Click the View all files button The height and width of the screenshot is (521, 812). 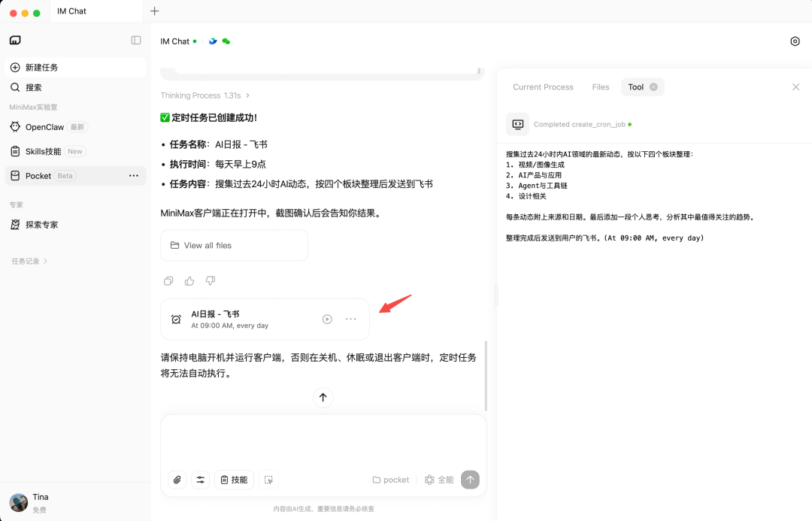point(234,245)
